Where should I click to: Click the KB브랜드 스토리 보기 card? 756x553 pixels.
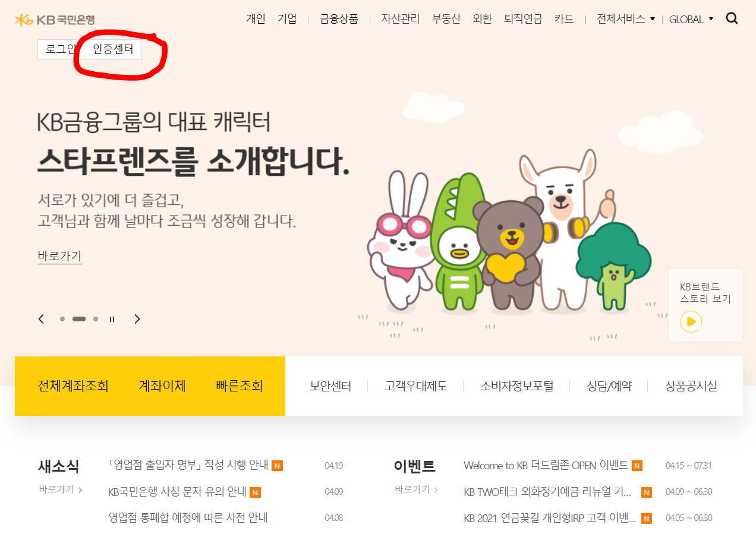pyautogui.click(x=705, y=305)
